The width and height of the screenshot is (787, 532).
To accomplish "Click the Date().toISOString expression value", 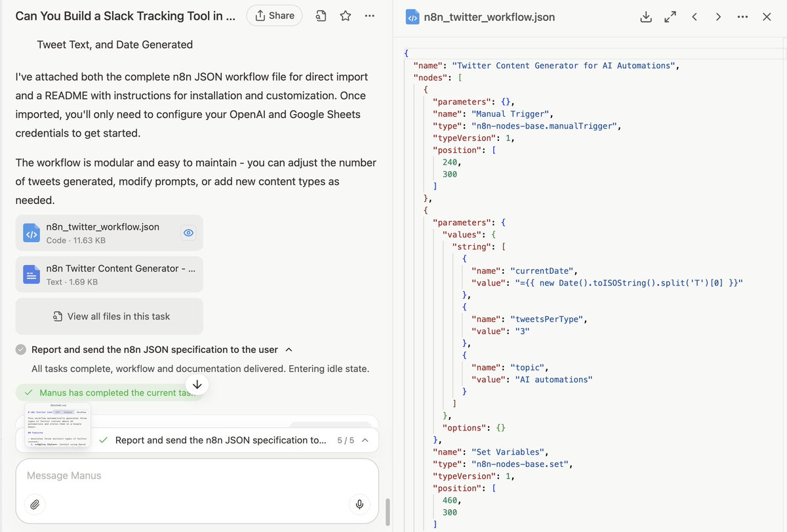I will pos(628,283).
